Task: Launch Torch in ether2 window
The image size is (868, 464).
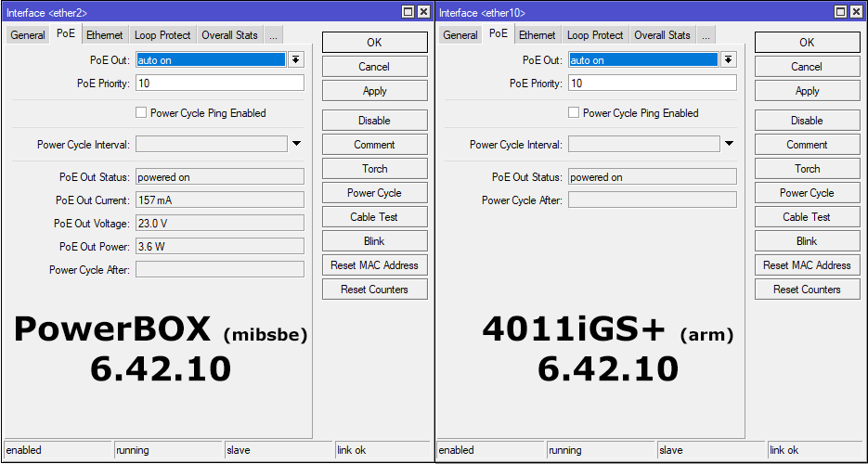Action: (375, 169)
